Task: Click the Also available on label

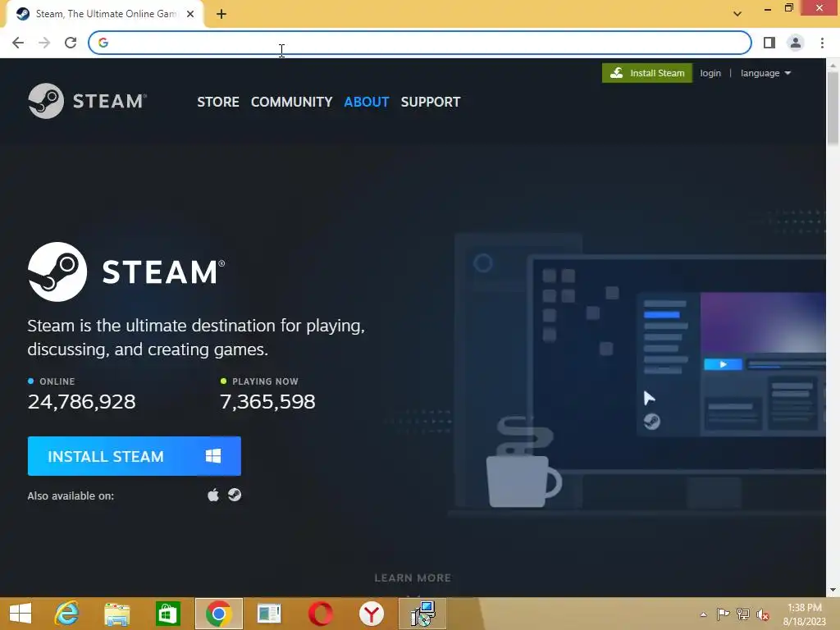Action: coord(71,496)
